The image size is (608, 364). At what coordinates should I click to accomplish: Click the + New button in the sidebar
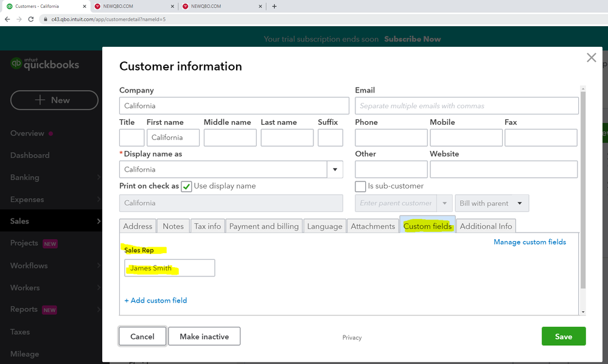point(54,100)
